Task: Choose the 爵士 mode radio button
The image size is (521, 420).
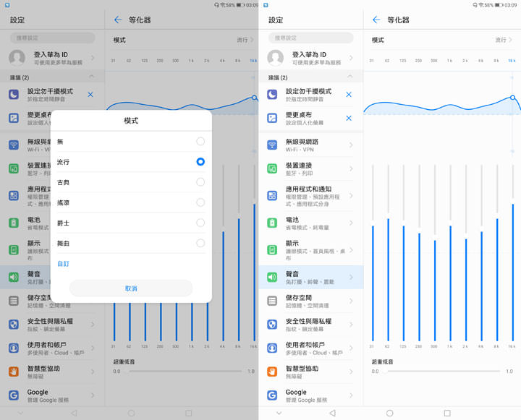Action: [200, 223]
